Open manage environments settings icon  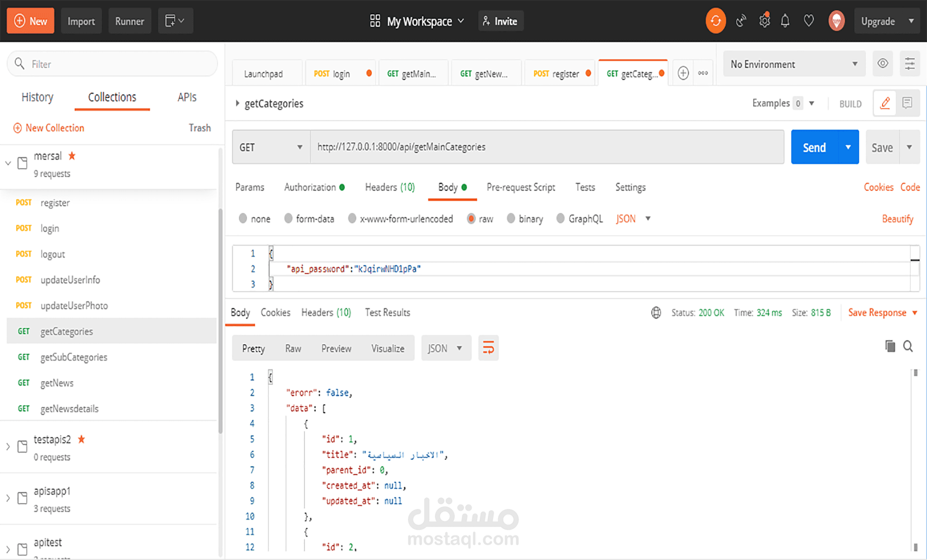(x=909, y=64)
